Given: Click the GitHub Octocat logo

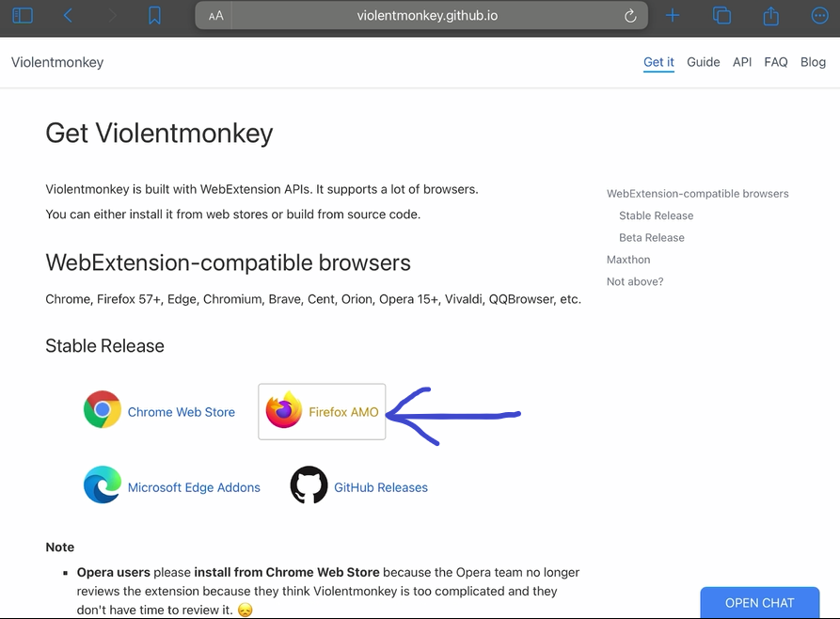Looking at the screenshot, I should 309,486.
